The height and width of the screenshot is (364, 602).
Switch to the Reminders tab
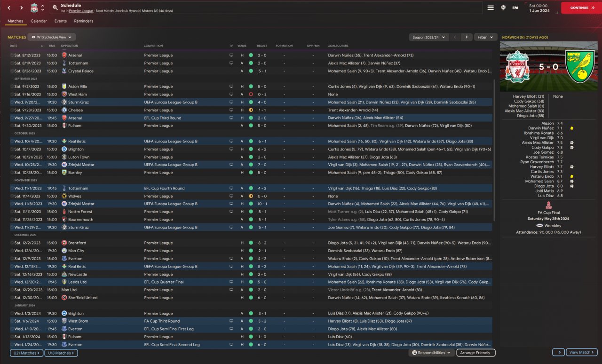[84, 21]
